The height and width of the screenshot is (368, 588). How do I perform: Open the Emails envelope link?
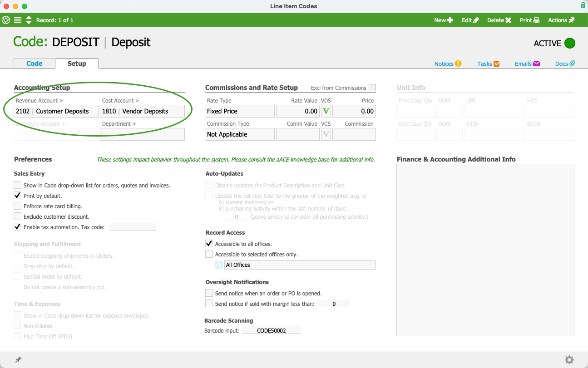coord(527,64)
